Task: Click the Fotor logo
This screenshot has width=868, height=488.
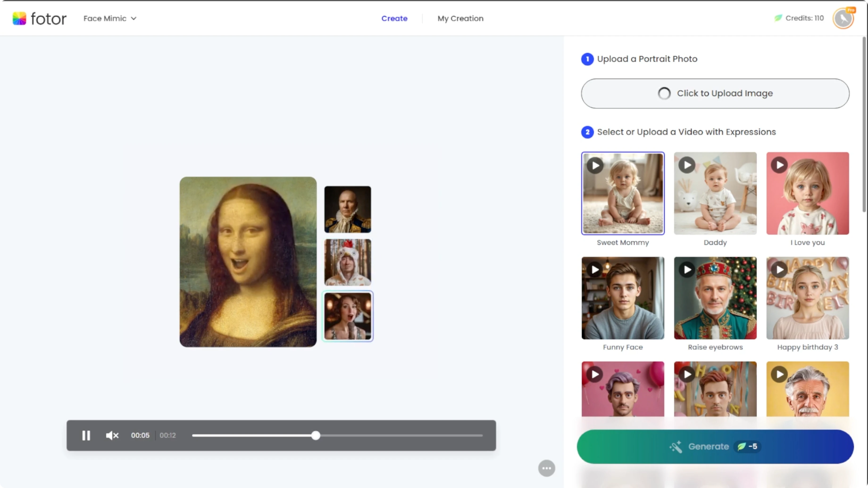Action: click(x=39, y=19)
